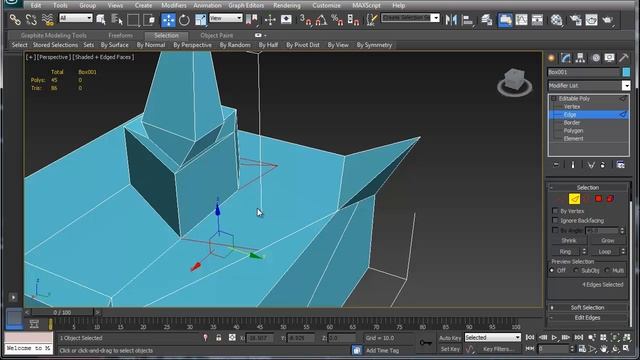Collapse the Editable Poly stack entry
Image resolution: width=640 pixels, height=360 pixels.
click(x=554, y=98)
